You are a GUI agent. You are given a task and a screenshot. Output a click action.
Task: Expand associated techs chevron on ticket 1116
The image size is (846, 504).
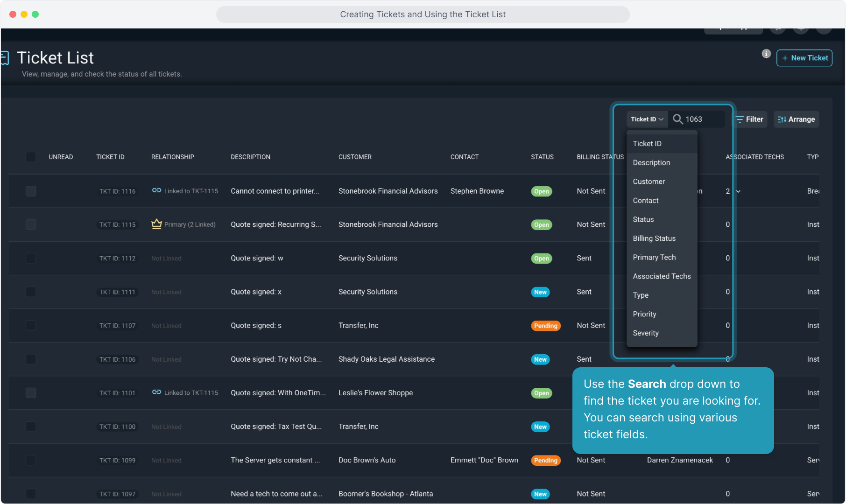tap(738, 191)
